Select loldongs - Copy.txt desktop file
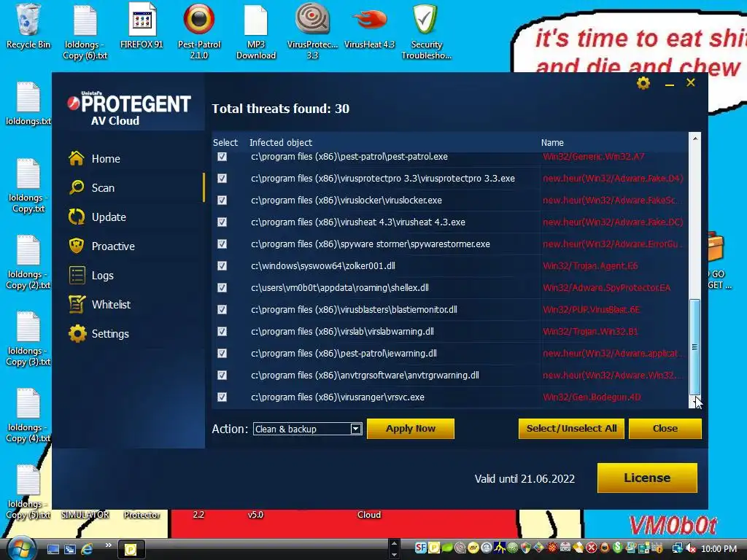Viewport: 747px width, 560px height. [28, 185]
